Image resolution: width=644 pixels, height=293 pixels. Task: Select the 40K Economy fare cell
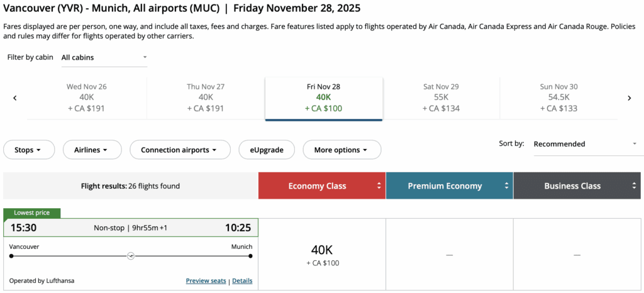(x=322, y=255)
